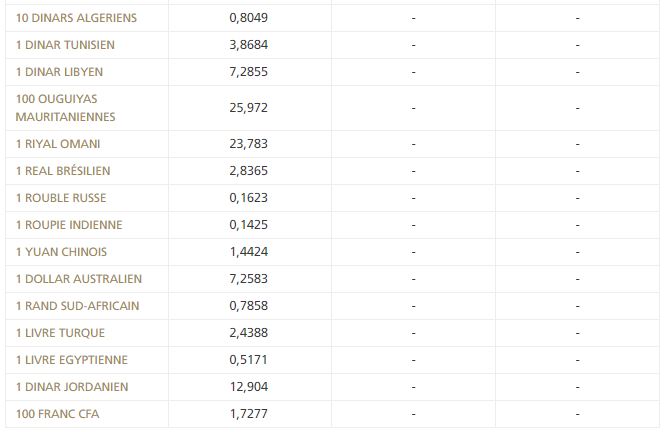This screenshot has width=664, height=432.
Task: Click the 7,2583 Australian dollar rate value
Action: pos(249,279)
